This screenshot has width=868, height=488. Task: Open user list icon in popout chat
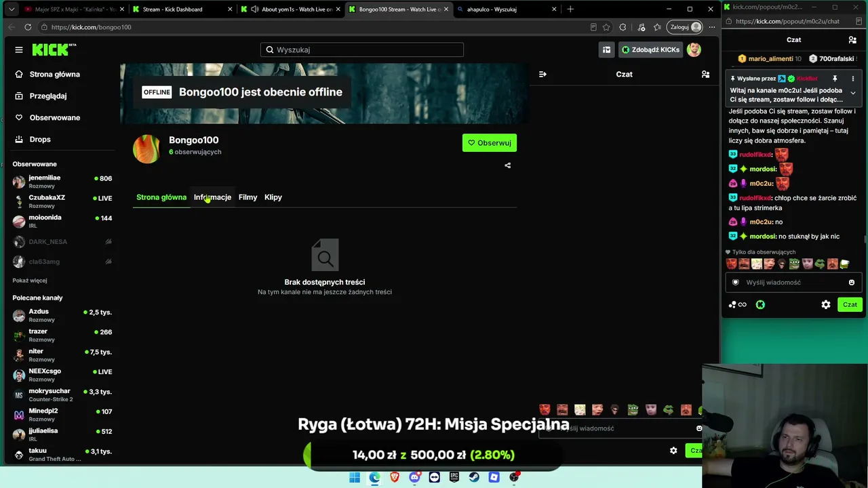(x=852, y=40)
